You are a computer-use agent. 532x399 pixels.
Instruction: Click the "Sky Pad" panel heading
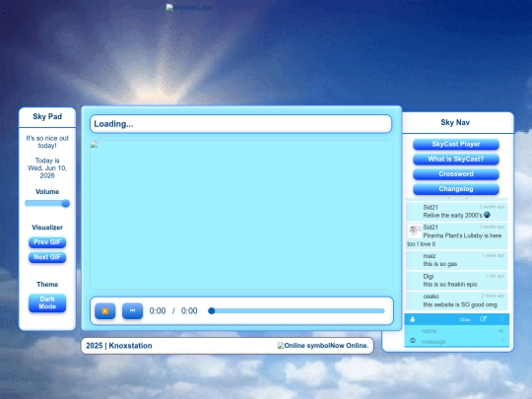click(x=47, y=116)
